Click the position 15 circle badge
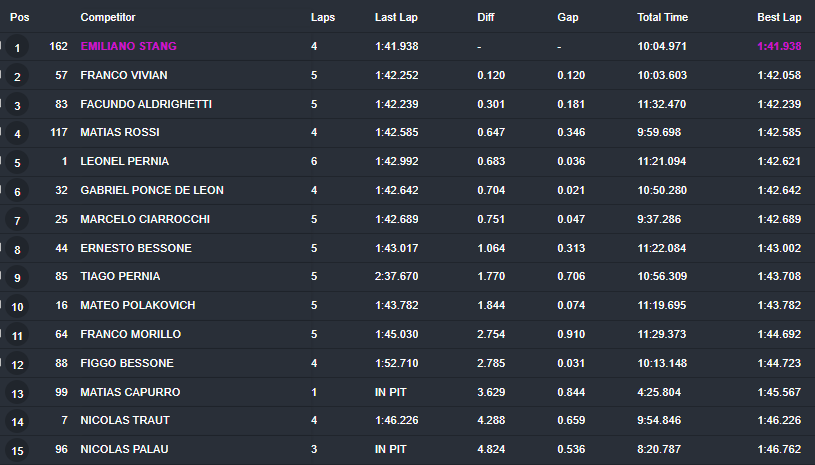815x465 pixels. (x=17, y=450)
